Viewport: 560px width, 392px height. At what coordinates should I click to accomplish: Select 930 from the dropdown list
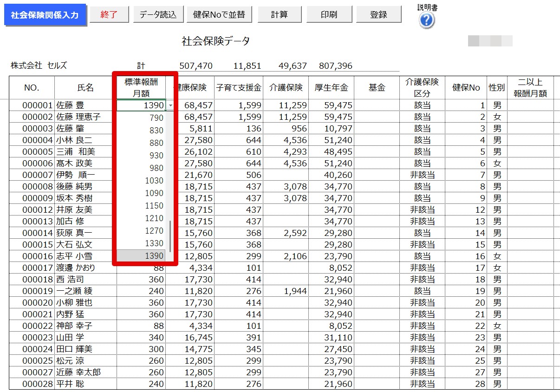[x=141, y=156]
